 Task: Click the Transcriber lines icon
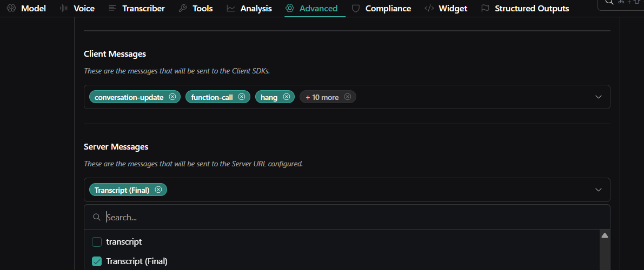click(112, 8)
